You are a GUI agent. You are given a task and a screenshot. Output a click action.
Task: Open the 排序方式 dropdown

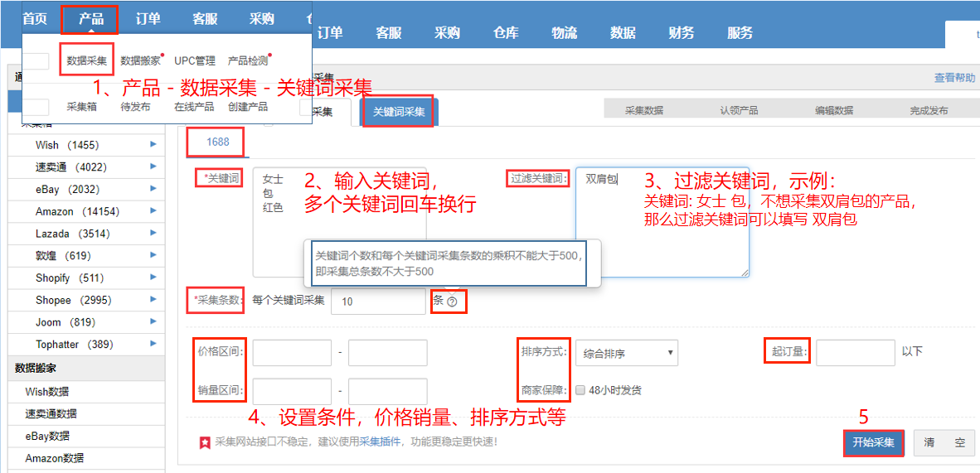tap(625, 353)
